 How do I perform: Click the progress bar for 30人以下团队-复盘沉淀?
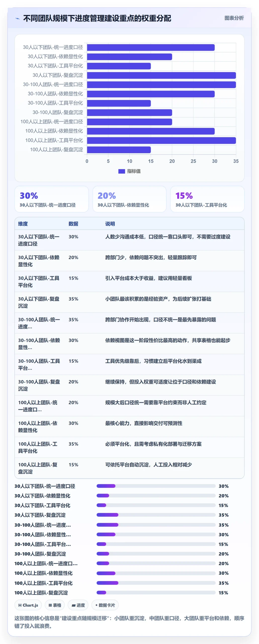click(x=156, y=515)
